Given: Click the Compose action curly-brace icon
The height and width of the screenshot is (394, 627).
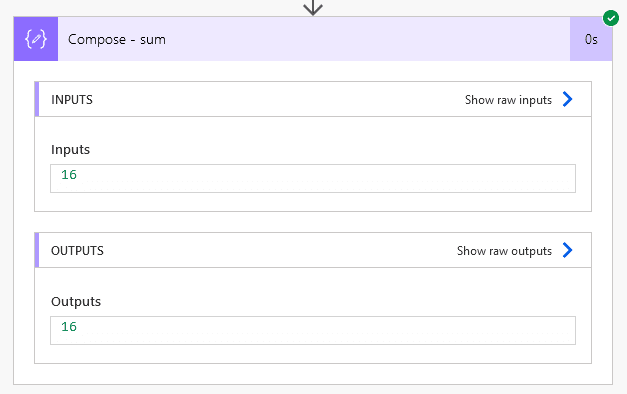Looking at the screenshot, I should 36,39.
